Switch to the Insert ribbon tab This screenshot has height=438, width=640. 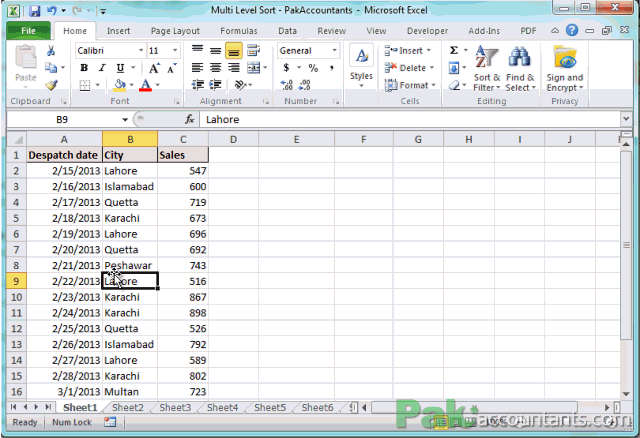click(x=118, y=31)
